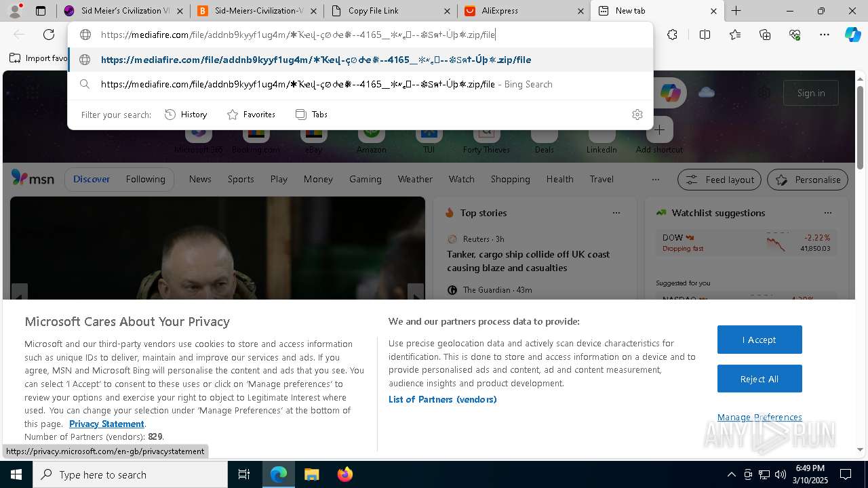Close the AliExpress tab
The height and width of the screenshot is (488, 868).
580,11
